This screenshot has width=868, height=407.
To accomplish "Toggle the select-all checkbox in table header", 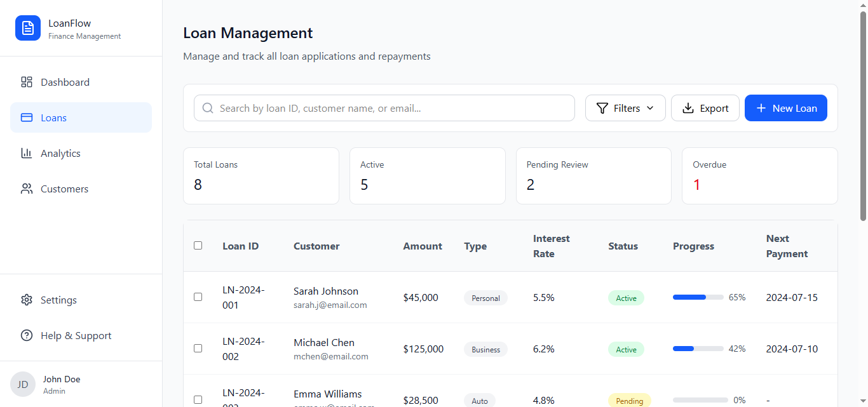I will 198,245.
